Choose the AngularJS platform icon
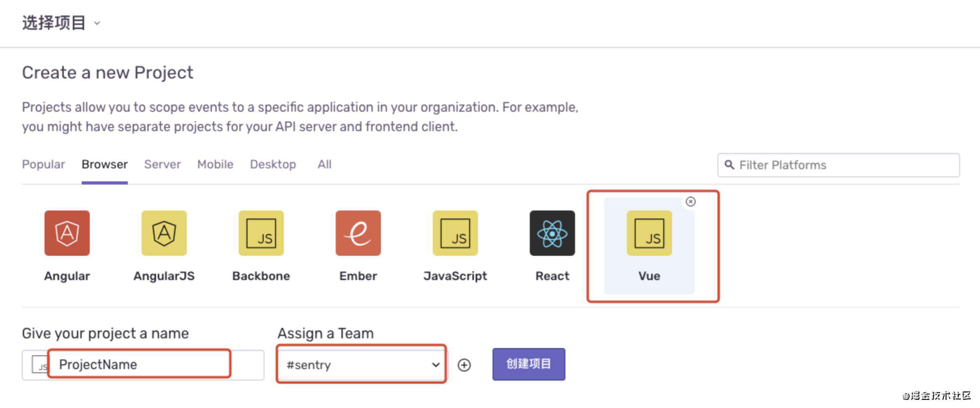980x408 pixels. click(164, 233)
